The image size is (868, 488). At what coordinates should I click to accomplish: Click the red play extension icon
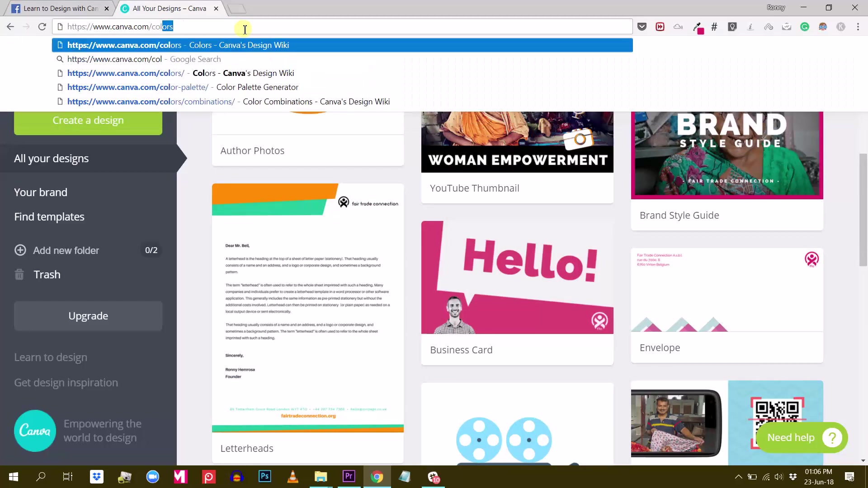pos(660,27)
